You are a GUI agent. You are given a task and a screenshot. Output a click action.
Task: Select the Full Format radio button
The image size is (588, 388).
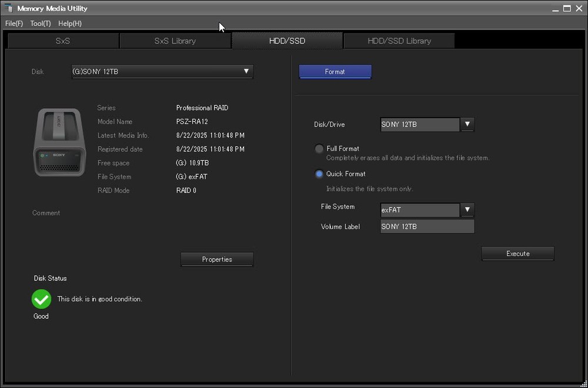click(319, 149)
